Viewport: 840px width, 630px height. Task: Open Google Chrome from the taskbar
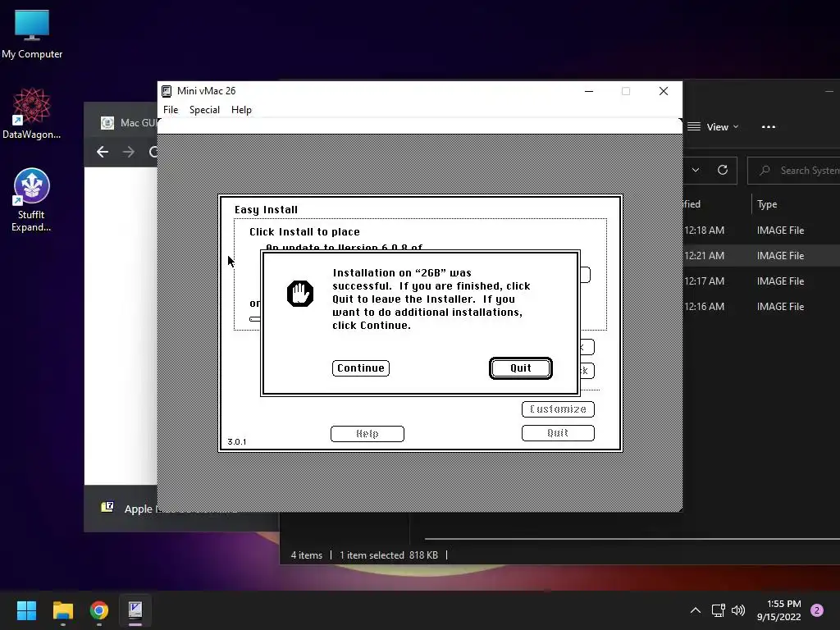99,610
